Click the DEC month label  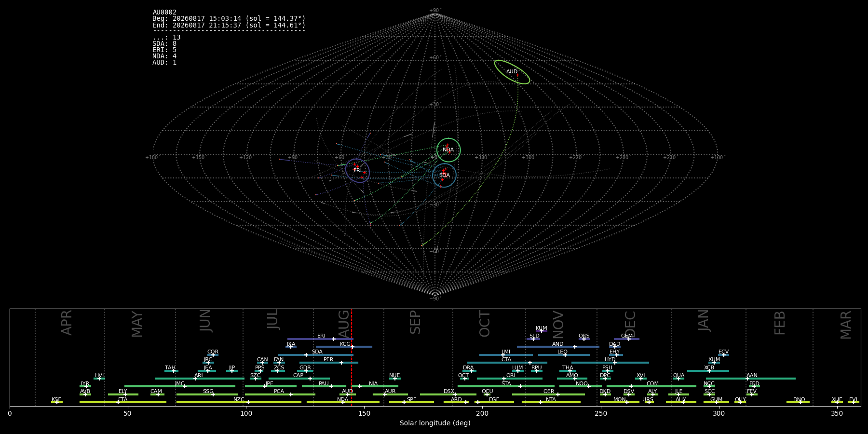630,324
